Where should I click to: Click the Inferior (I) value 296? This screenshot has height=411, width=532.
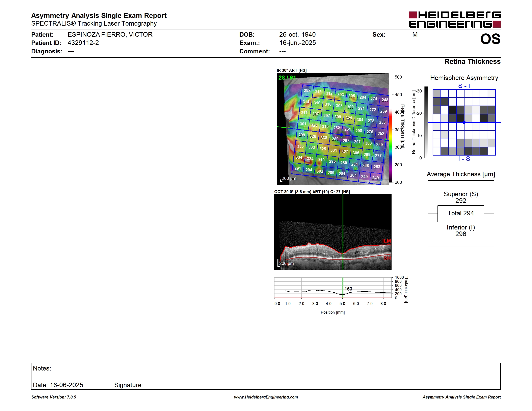461,234
